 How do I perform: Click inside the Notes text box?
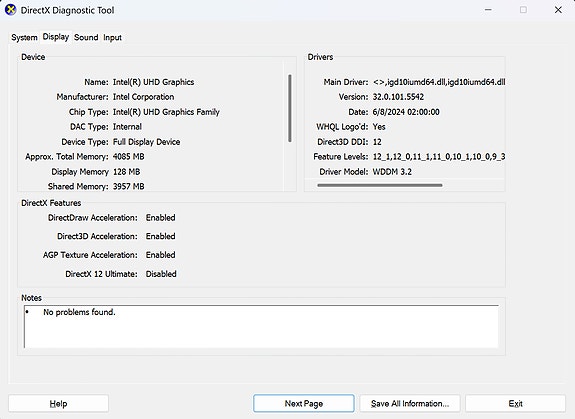point(261,326)
